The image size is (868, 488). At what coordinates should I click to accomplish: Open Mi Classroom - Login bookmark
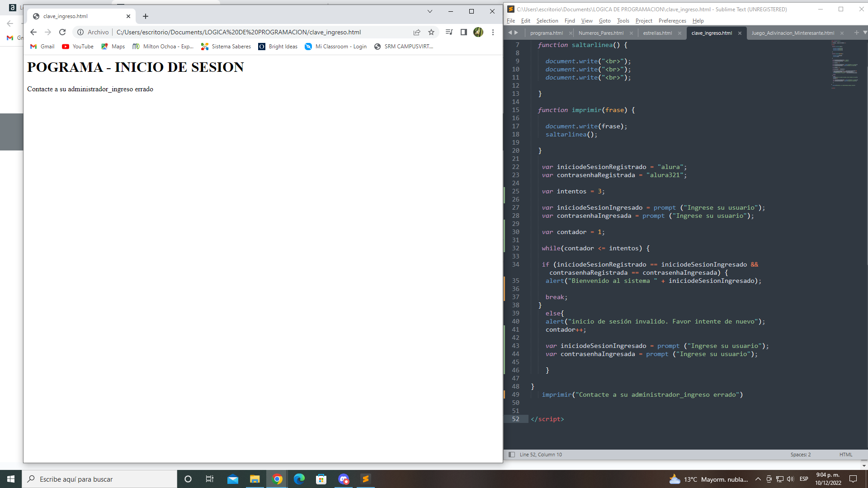click(x=336, y=47)
